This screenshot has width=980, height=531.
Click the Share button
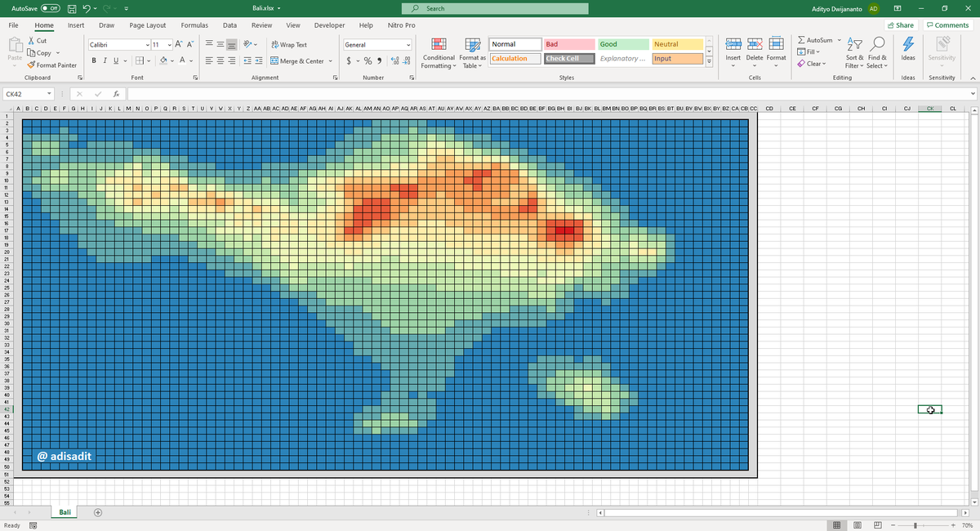click(x=900, y=25)
